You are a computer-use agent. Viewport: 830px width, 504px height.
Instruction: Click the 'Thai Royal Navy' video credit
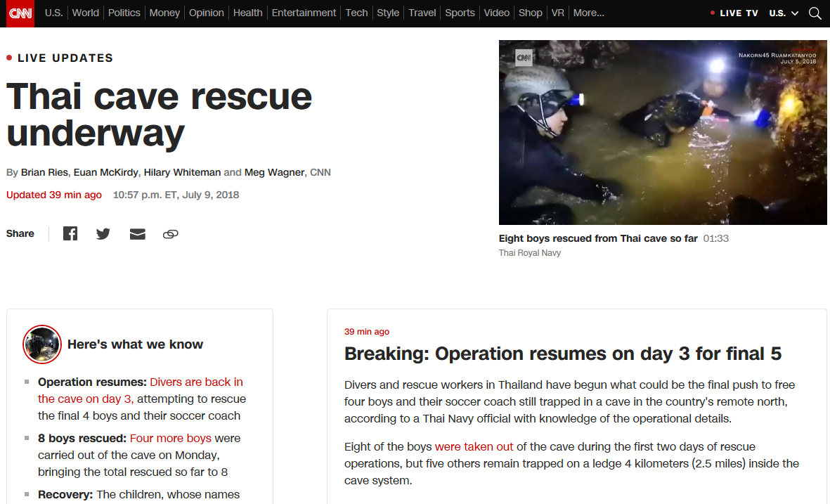click(x=530, y=253)
